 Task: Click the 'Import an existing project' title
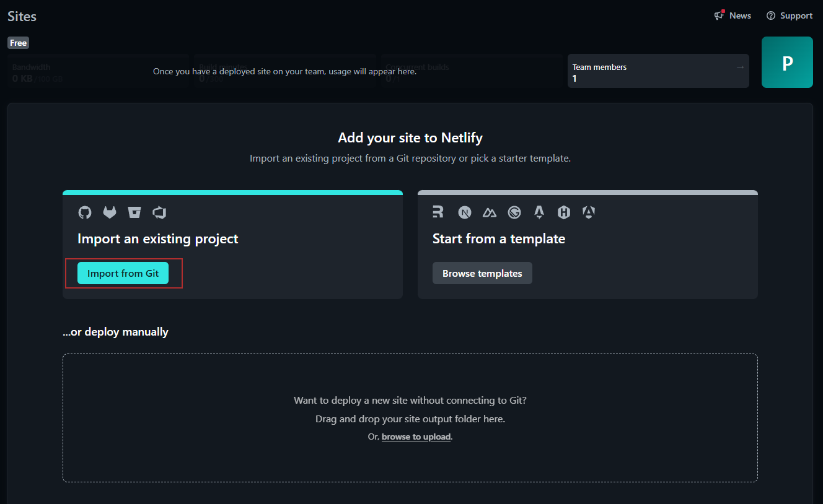[158, 238]
